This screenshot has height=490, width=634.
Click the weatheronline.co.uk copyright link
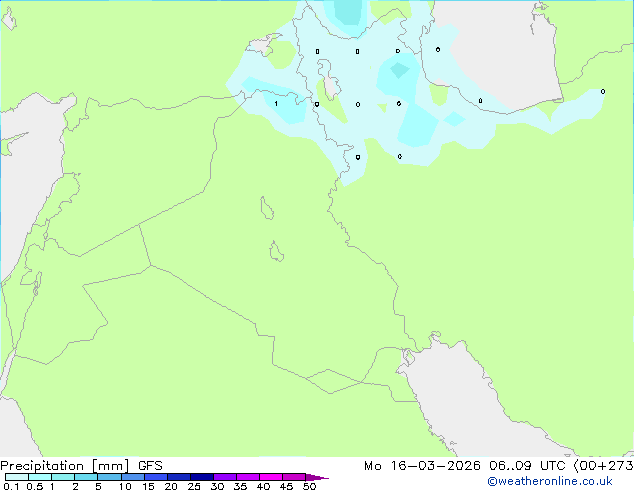click(x=550, y=481)
